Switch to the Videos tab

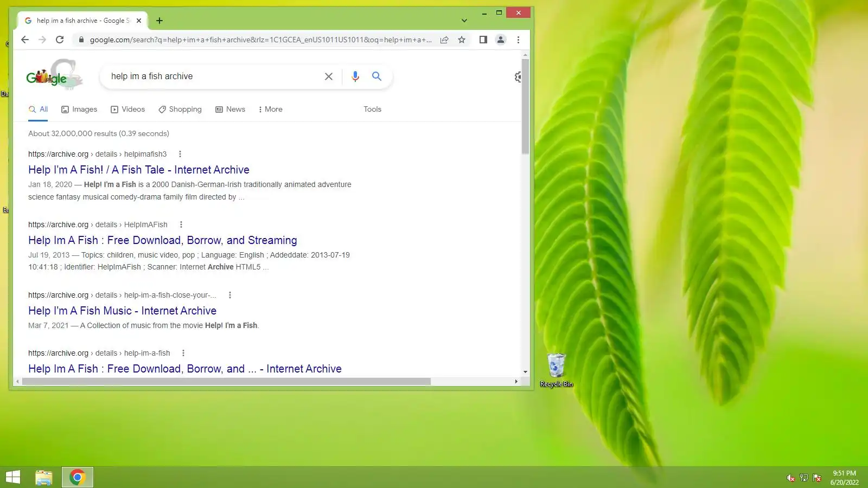(128, 109)
